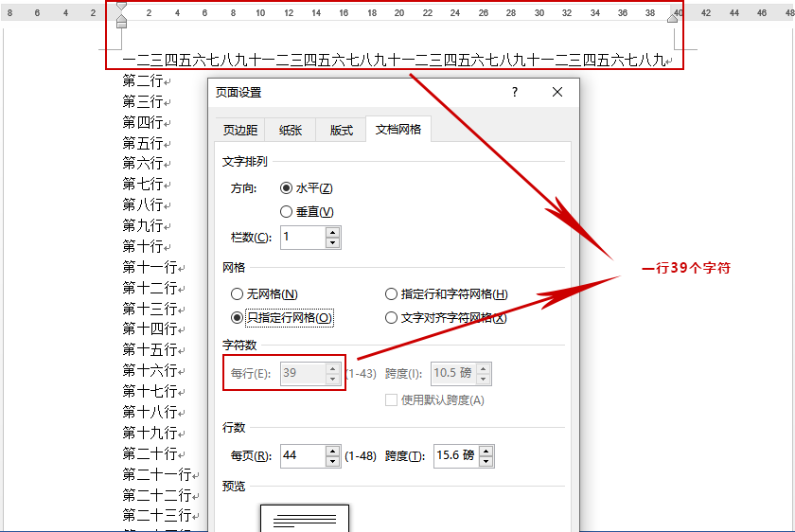795x532 pixels.
Task: Close the 页面设置 dialog
Action: tap(557, 93)
